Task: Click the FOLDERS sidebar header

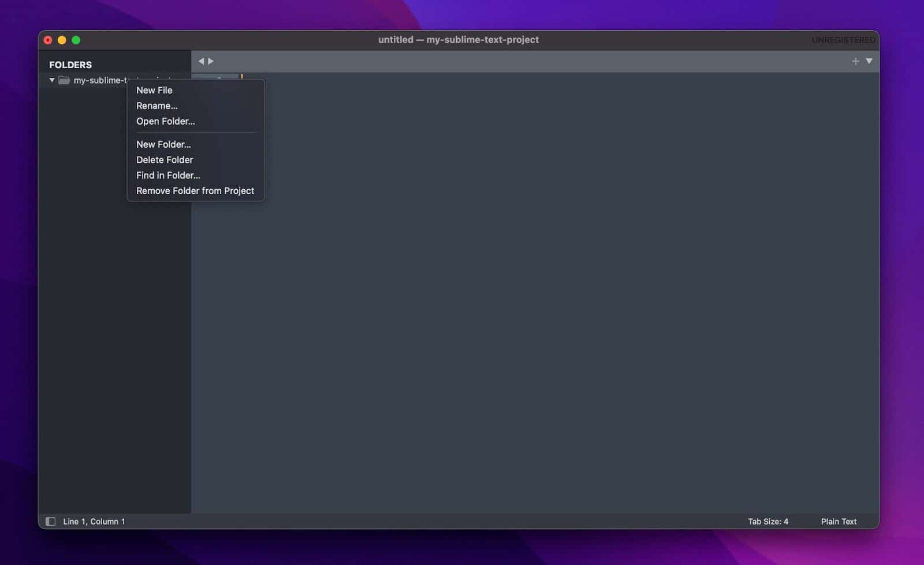Action: pos(70,65)
